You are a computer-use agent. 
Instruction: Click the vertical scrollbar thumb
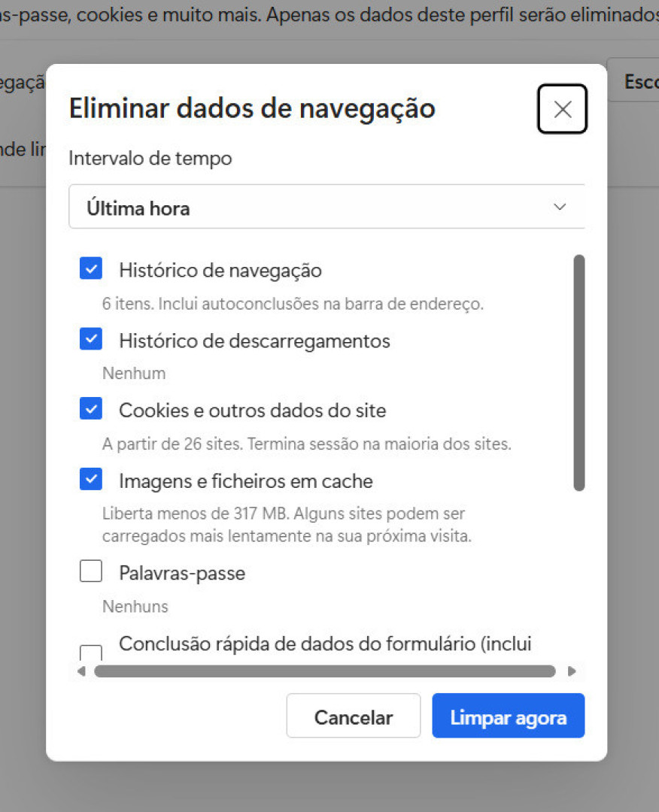578,372
